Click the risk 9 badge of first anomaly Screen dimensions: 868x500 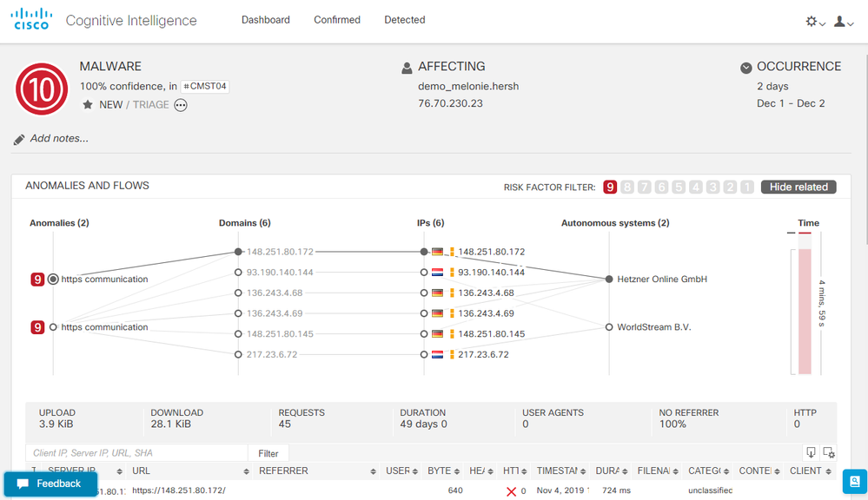click(x=37, y=280)
